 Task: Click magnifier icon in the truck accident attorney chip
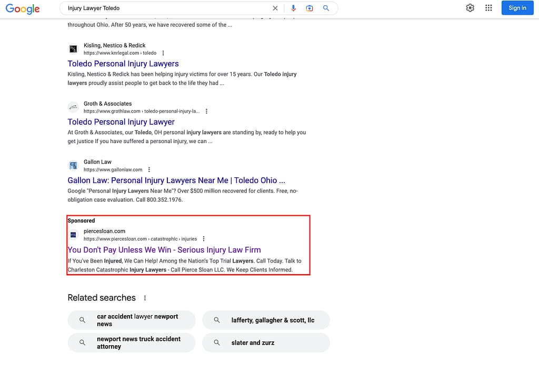coord(83,343)
